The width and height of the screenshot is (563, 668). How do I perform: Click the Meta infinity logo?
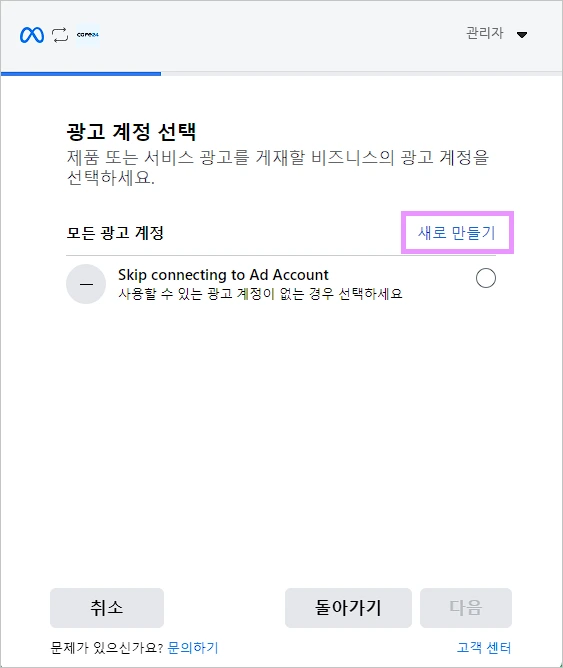point(32,35)
